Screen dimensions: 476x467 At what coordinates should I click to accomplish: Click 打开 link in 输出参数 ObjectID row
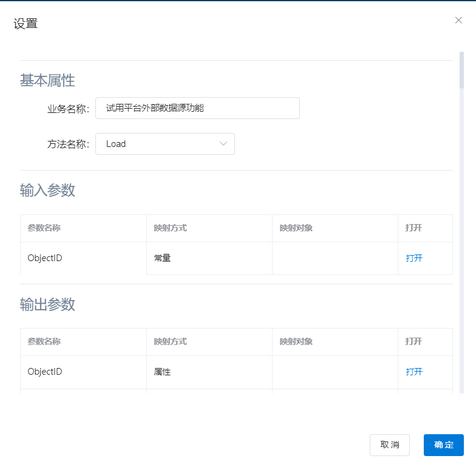coord(414,372)
